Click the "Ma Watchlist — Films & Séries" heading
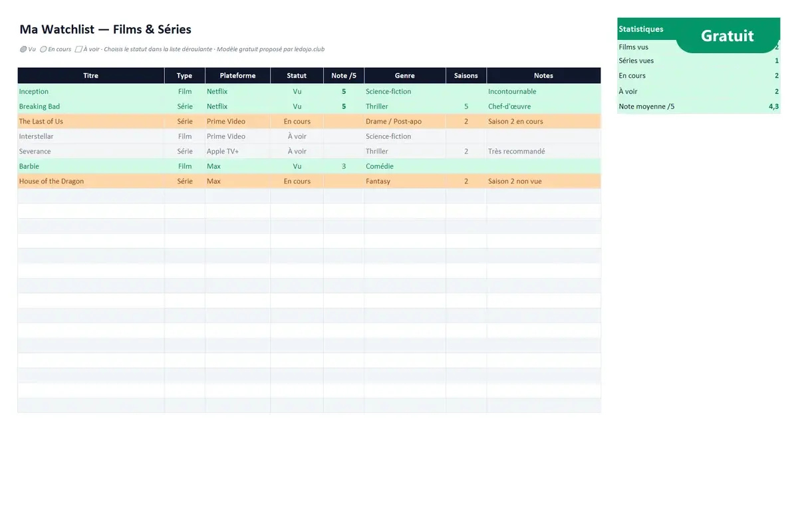This screenshot has width=798, height=532. (x=106, y=29)
